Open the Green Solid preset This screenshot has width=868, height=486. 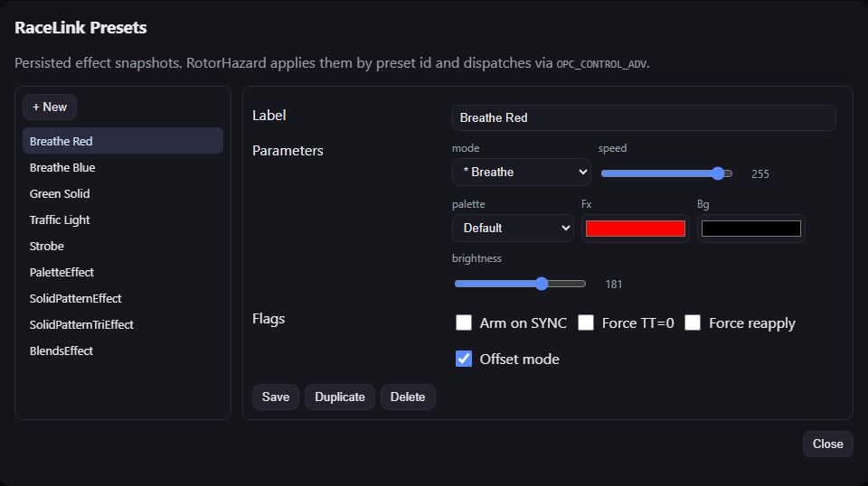pos(123,193)
